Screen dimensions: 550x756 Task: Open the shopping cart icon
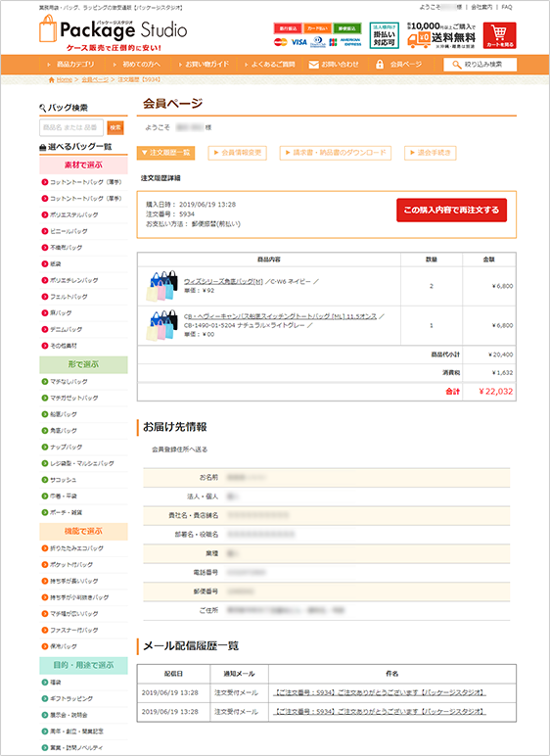pyautogui.click(x=499, y=35)
